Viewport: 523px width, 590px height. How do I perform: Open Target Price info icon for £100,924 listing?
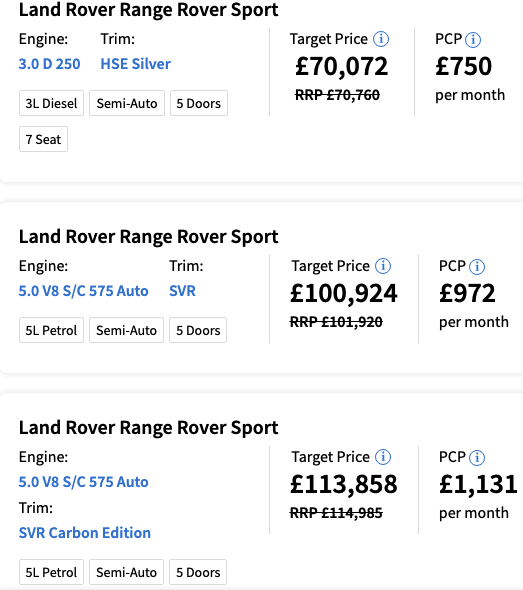click(x=383, y=266)
